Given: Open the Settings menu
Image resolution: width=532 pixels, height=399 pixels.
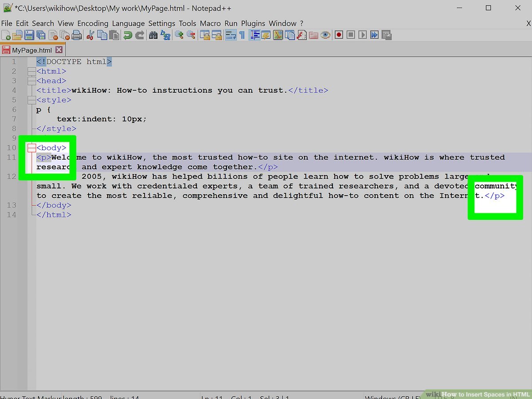Looking at the screenshot, I should (162, 23).
